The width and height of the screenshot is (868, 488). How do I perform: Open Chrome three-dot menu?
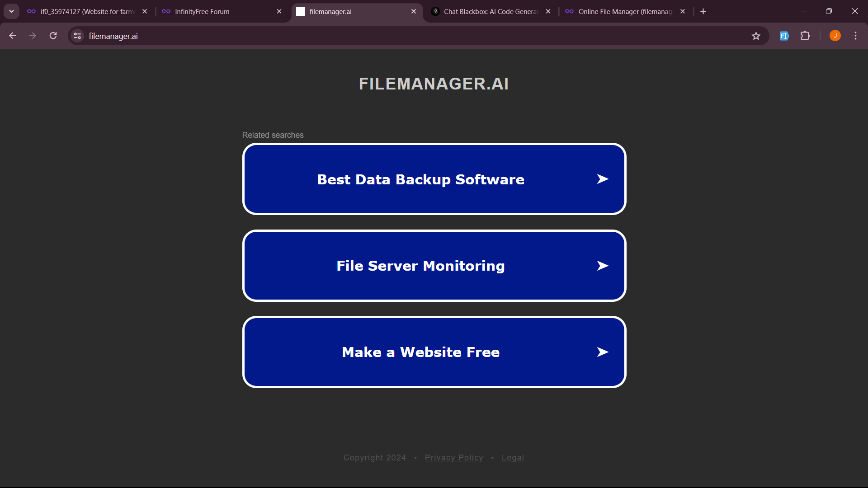(855, 36)
